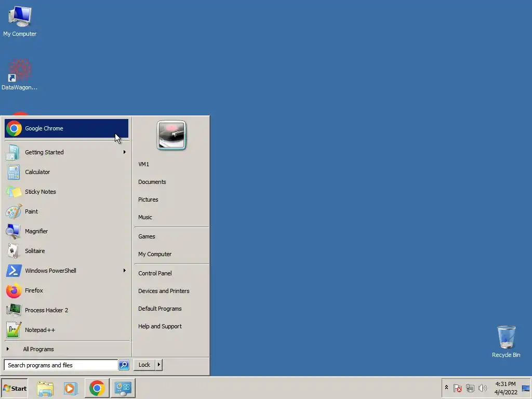Launch Calculator via its icon
Image resolution: width=532 pixels, height=399 pixels.
pyautogui.click(x=13, y=172)
